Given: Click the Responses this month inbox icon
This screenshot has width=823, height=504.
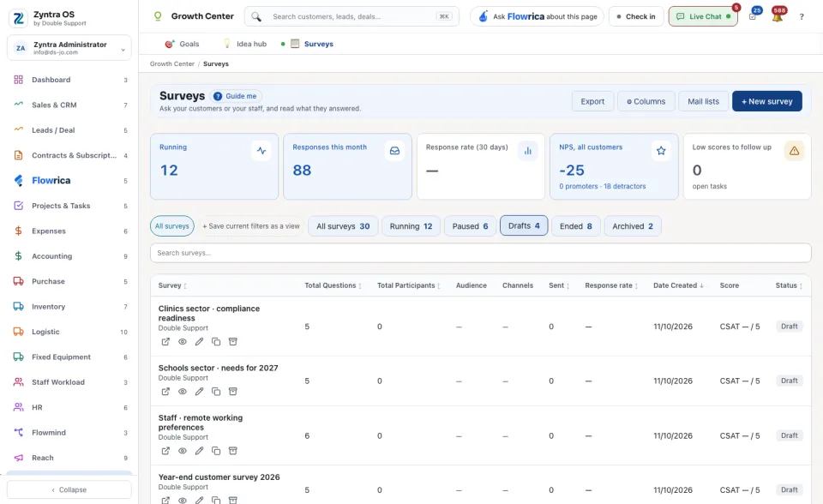Looking at the screenshot, I should point(394,151).
